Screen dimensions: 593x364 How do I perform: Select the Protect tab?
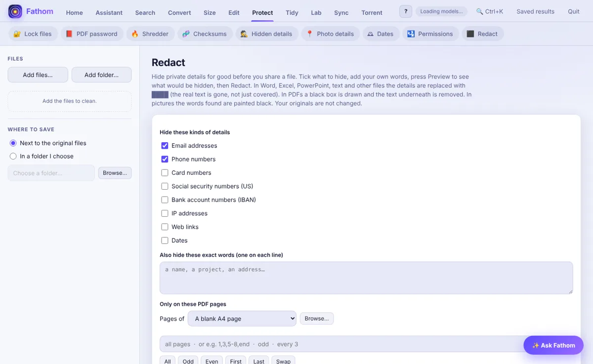(x=262, y=13)
